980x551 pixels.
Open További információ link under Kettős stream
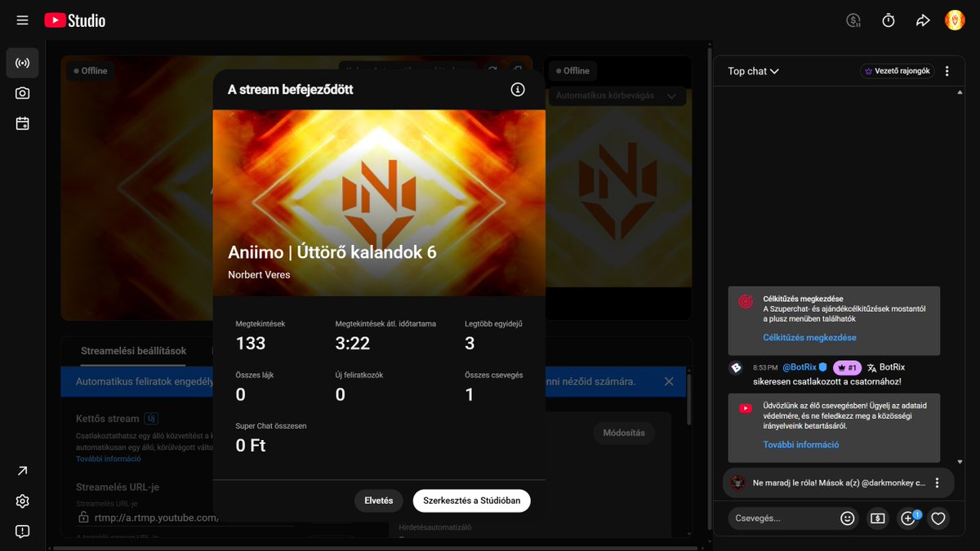pyautogui.click(x=109, y=459)
